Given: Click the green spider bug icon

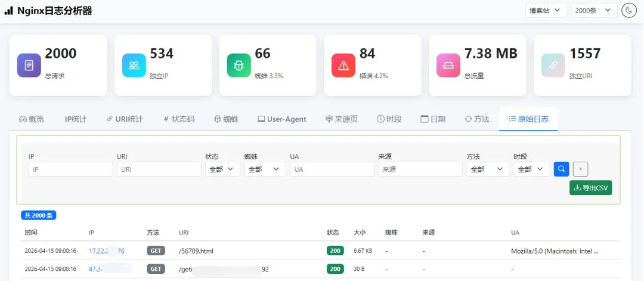Looking at the screenshot, I should [239, 65].
